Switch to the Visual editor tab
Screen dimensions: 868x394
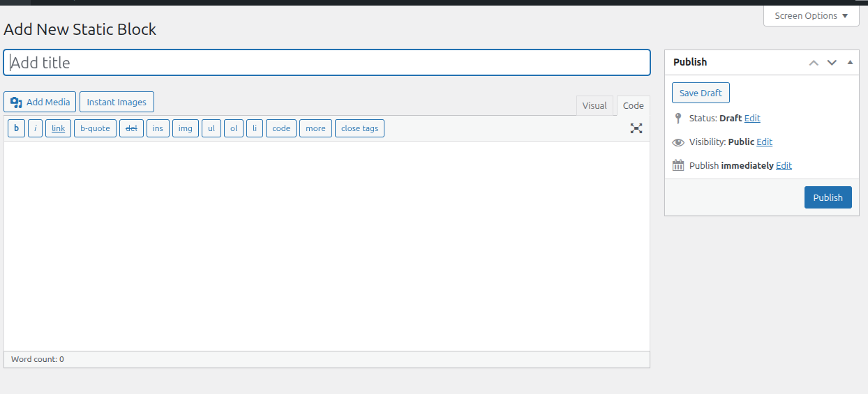[594, 106]
